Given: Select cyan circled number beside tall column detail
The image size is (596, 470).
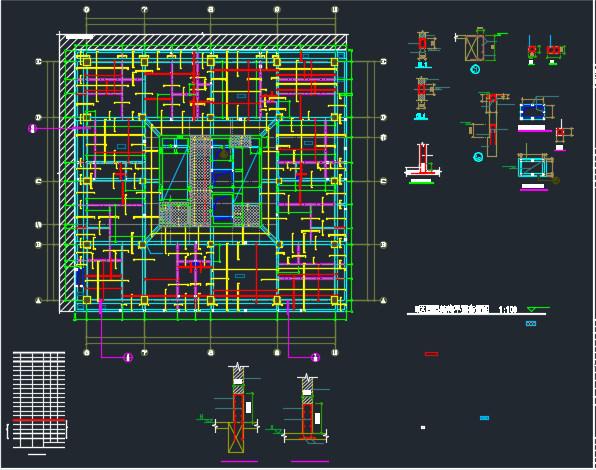Looking at the screenshot, I should pos(478,157).
